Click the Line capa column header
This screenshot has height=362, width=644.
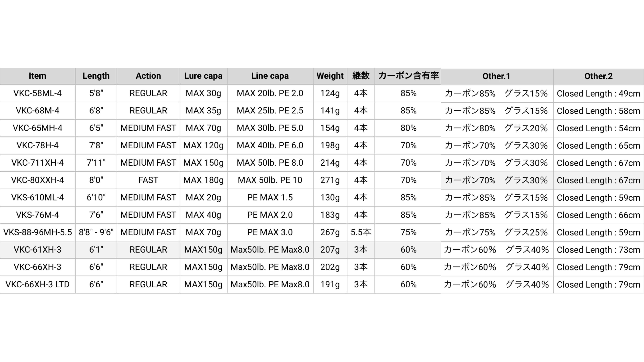(x=270, y=76)
